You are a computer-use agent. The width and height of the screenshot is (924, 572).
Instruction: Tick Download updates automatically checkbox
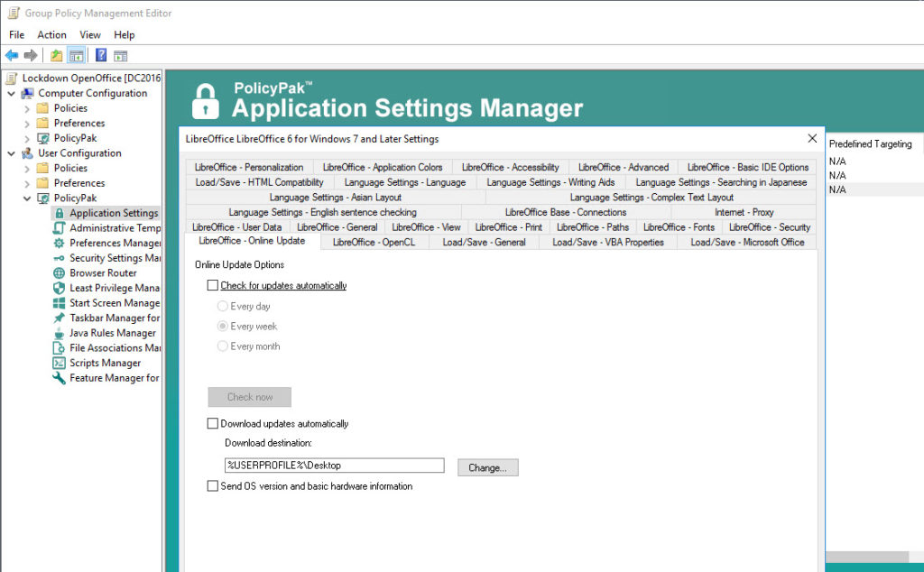point(213,423)
